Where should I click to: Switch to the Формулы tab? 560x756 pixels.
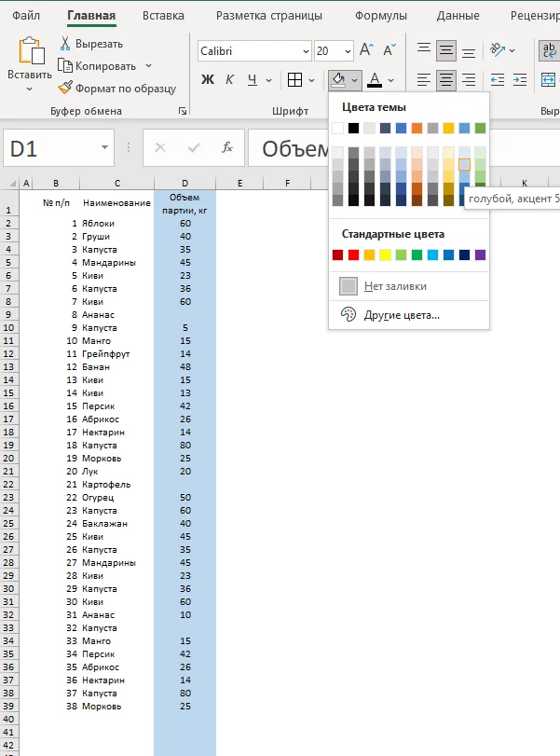pyautogui.click(x=381, y=16)
